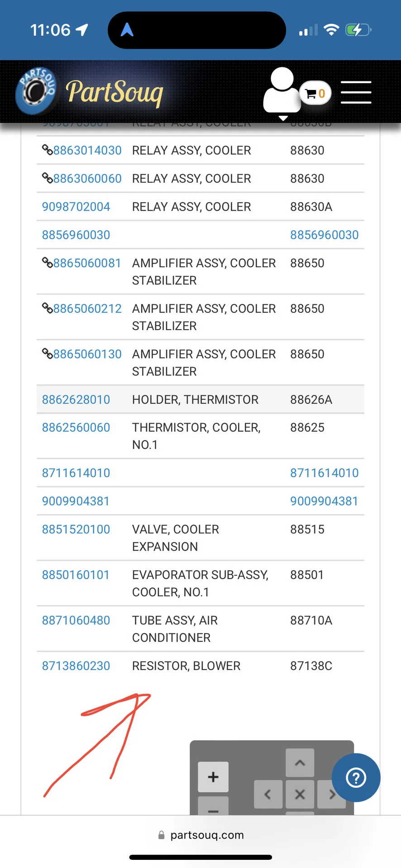
Task: Select part link 8851520100 expansion valve
Action: (x=76, y=529)
